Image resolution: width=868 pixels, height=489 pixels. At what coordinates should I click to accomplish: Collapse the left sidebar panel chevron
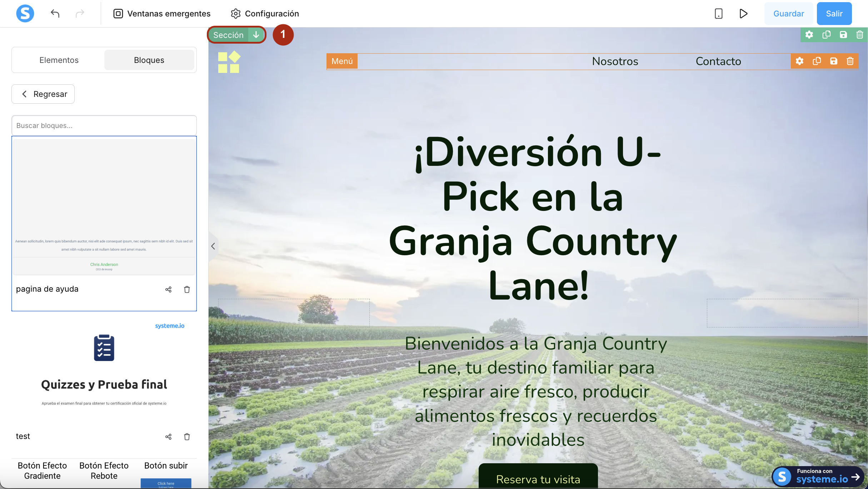(x=213, y=246)
